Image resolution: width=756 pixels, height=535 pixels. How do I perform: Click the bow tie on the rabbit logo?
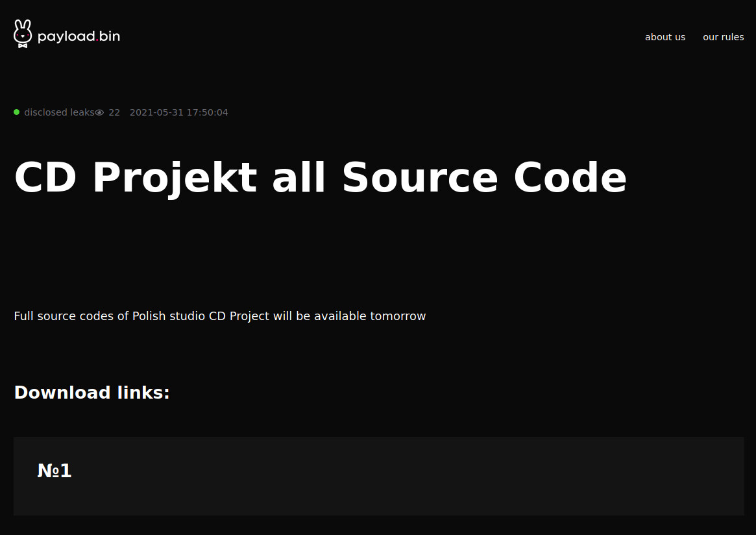pyautogui.click(x=23, y=45)
